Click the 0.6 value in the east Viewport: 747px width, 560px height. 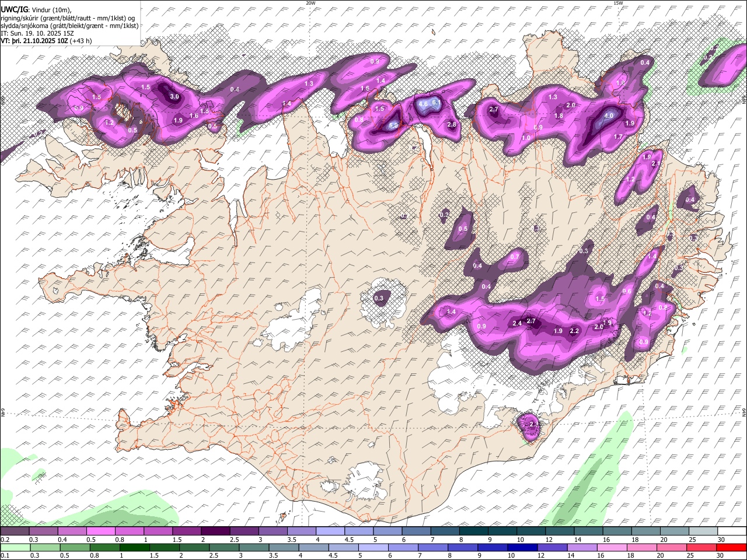click(x=627, y=292)
